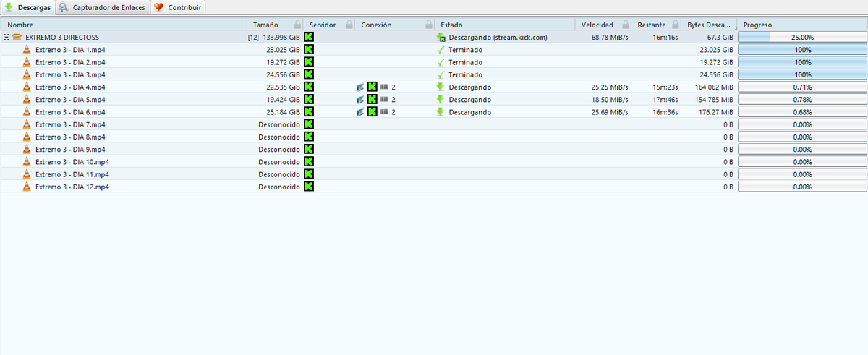
Task: Click the 0.71% progress bar for DIA 4
Action: pyautogui.click(x=802, y=87)
